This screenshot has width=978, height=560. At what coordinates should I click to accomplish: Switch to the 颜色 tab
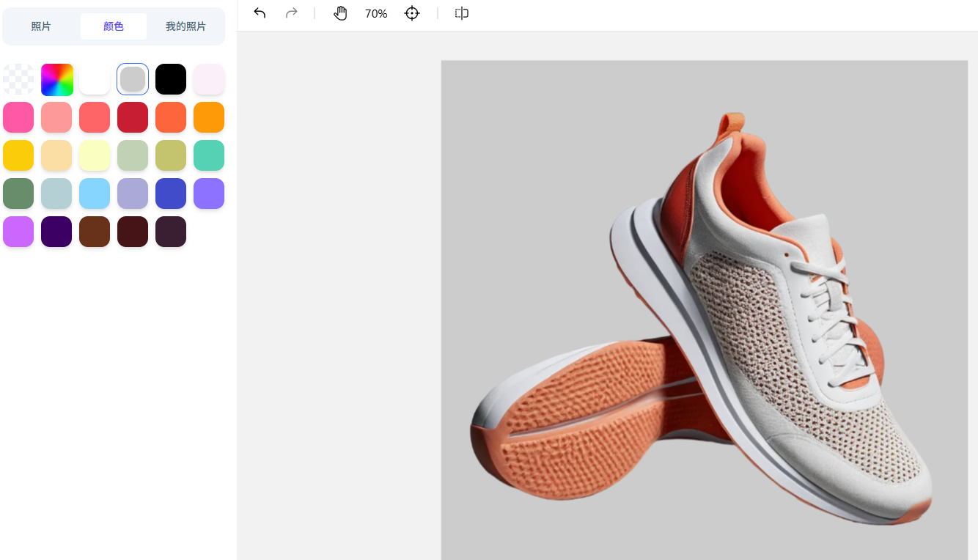pos(114,26)
